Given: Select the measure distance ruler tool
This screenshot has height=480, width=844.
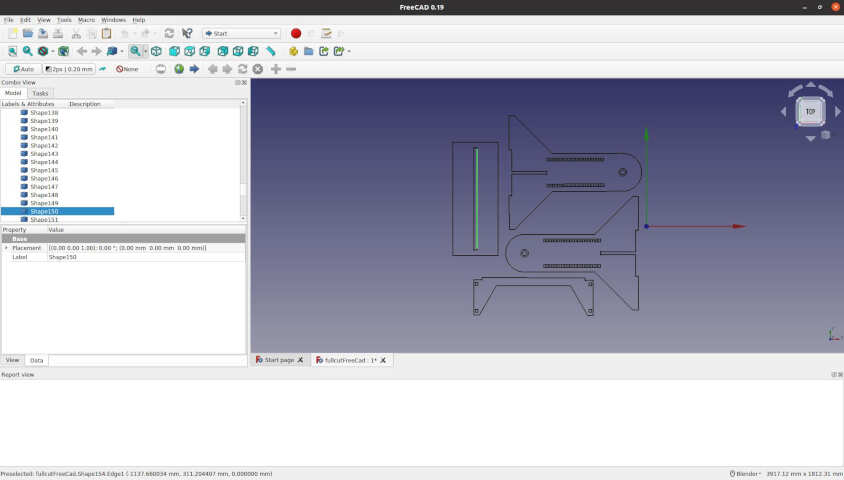Looking at the screenshot, I should click(270, 51).
